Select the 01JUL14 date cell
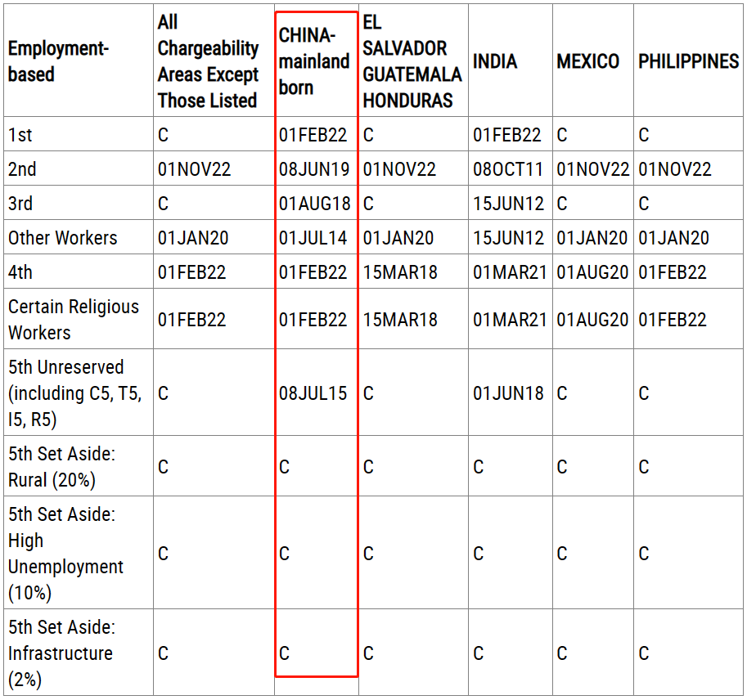The height and width of the screenshot is (700, 747). (313, 238)
